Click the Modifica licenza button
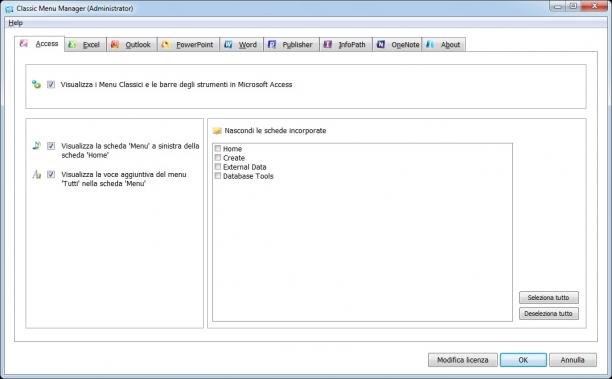The image size is (612, 379). point(463,360)
